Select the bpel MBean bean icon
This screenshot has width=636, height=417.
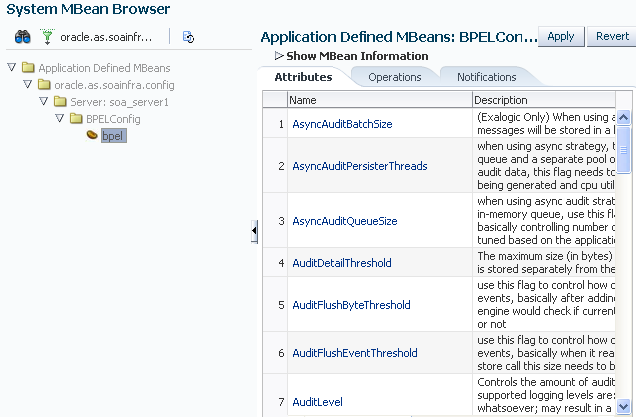pyautogui.click(x=92, y=135)
